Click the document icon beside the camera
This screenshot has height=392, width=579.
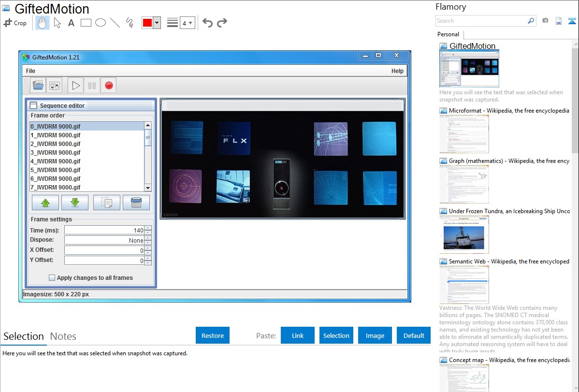pyautogui.click(x=559, y=21)
